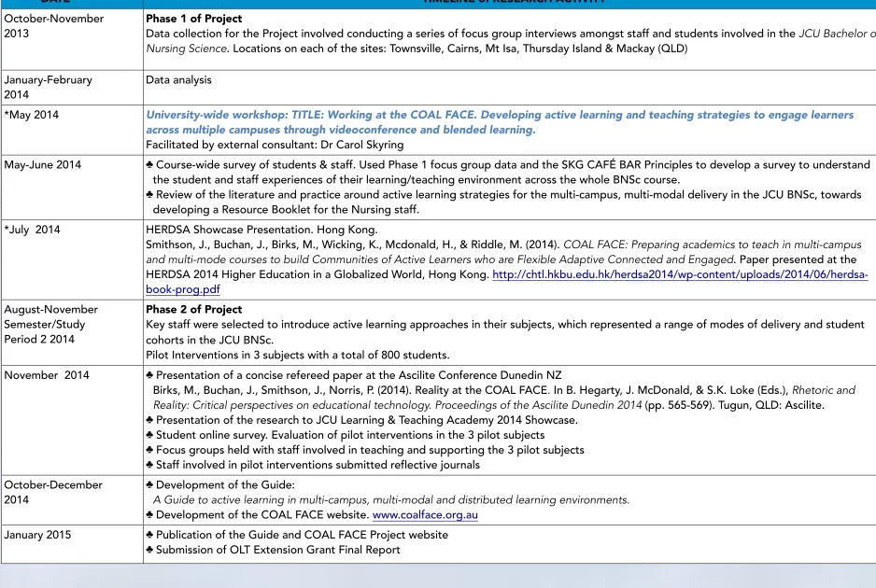Click the 'Phase 2 of Project' heading
Image resolution: width=876 pixels, height=588 pixels.
point(194,309)
